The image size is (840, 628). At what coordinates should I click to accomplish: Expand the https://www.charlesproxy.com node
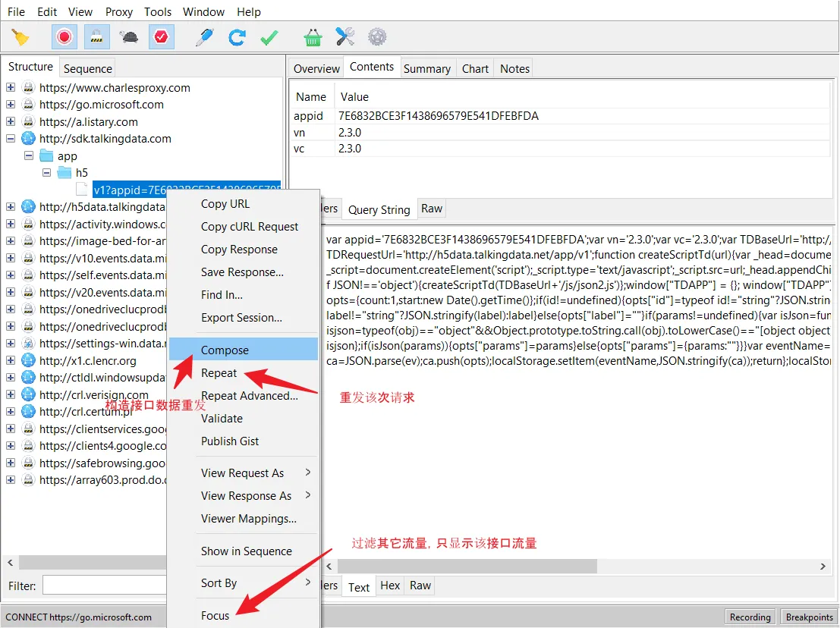pyautogui.click(x=10, y=87)
